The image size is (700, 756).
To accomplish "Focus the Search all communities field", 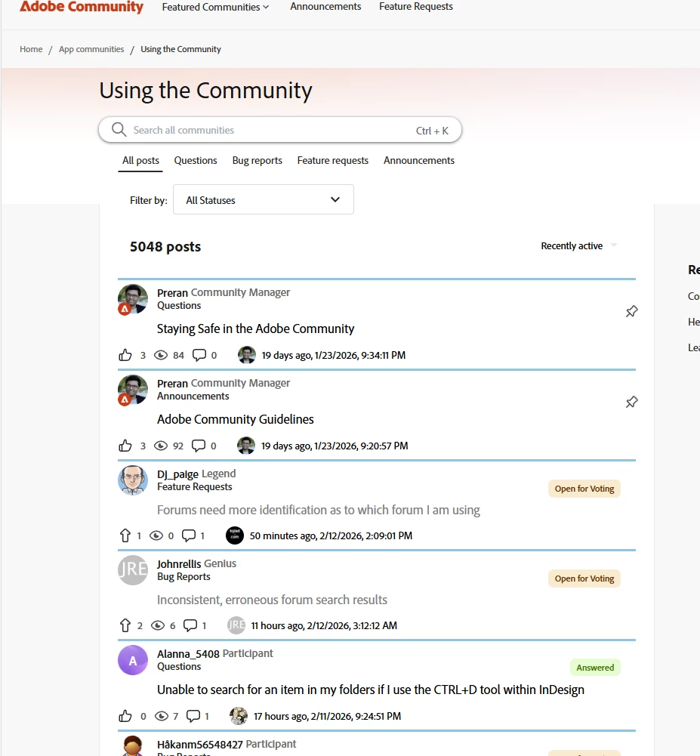I will tap(279, 130).
